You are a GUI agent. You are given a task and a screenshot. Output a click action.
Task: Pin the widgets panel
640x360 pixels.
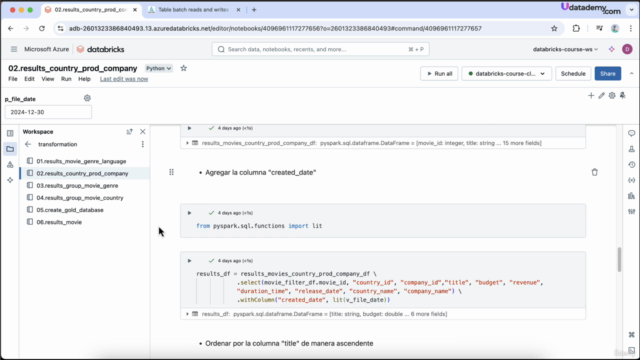tap(622, 96)
